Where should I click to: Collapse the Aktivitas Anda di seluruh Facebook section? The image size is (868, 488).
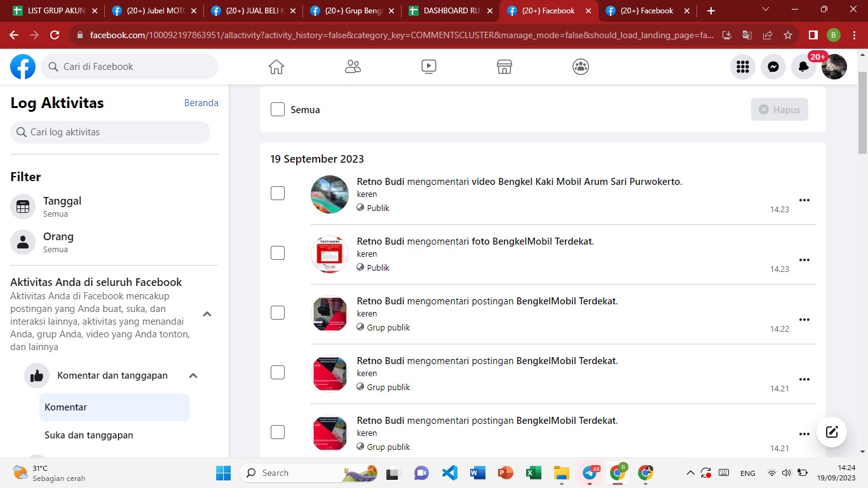pos(207,314)
